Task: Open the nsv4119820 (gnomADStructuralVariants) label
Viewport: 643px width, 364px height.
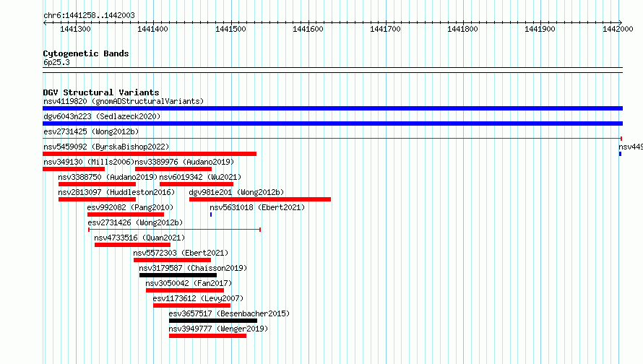Action: click(124, 101)
